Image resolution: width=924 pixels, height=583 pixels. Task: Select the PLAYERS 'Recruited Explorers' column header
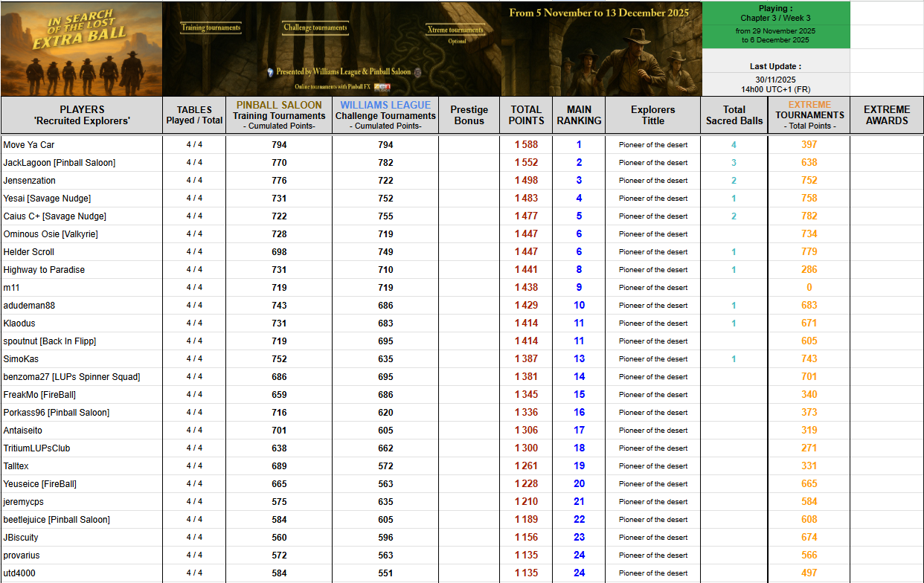(82, 115)
